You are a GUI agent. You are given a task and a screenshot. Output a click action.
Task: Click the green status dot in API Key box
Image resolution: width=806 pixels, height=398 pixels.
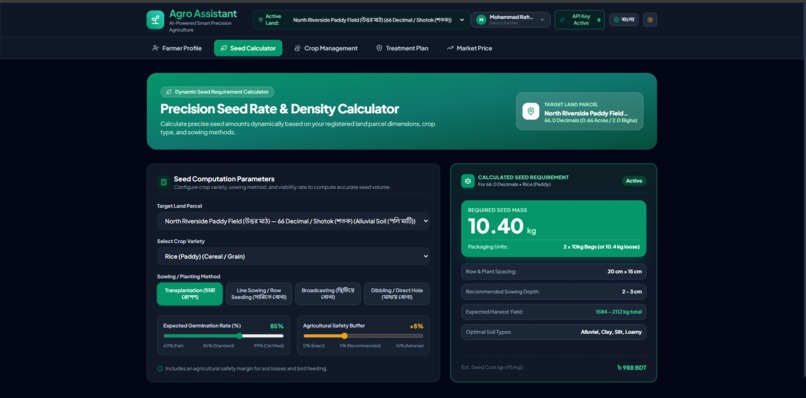pyautogui.click(x=598, y=20)
